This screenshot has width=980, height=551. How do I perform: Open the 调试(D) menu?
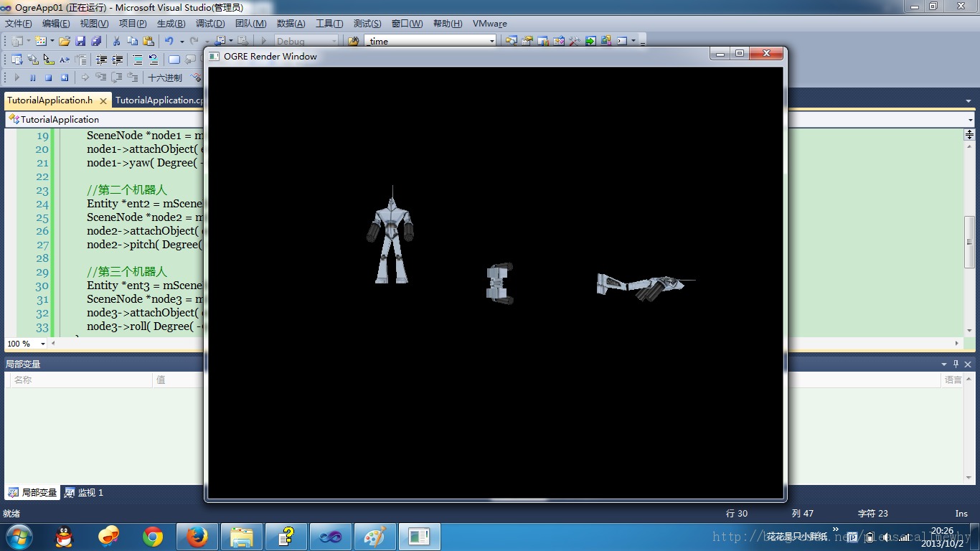coord(210,24)
